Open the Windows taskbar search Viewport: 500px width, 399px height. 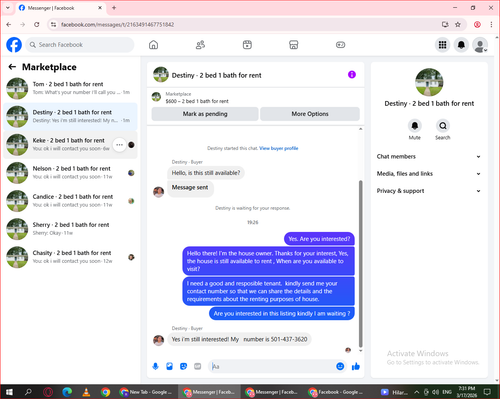28,392
